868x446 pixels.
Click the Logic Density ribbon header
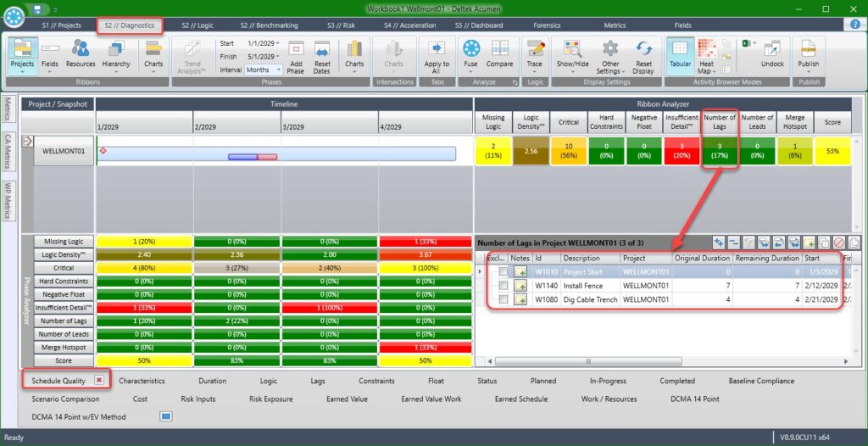[x=531, y=122]
